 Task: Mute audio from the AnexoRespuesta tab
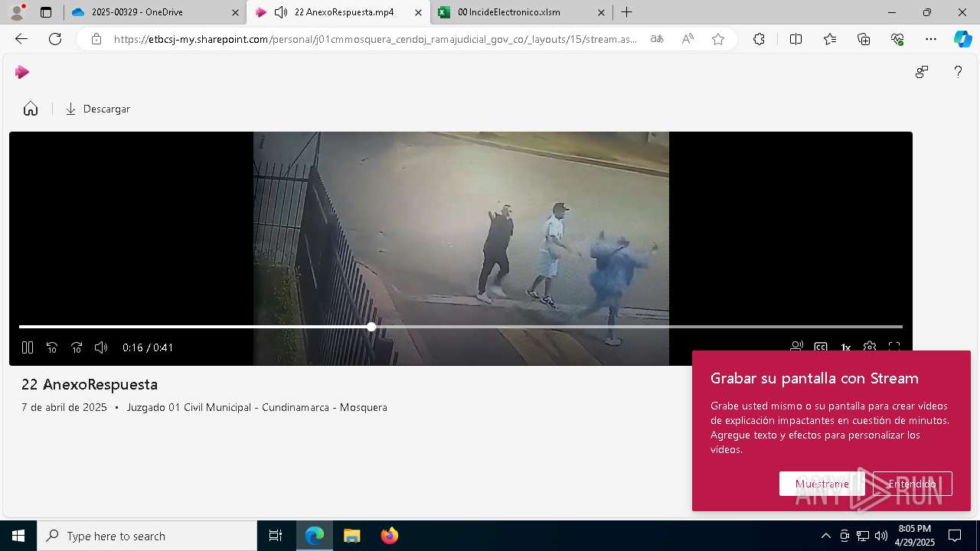[281, 12]
